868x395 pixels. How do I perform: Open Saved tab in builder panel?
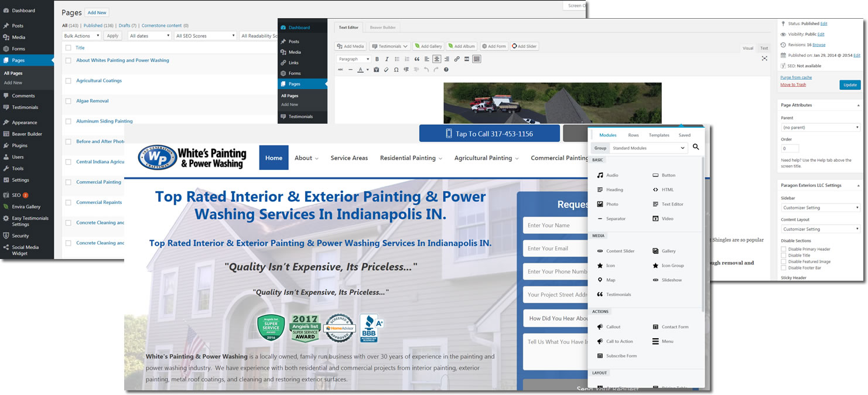coord(684,135)
